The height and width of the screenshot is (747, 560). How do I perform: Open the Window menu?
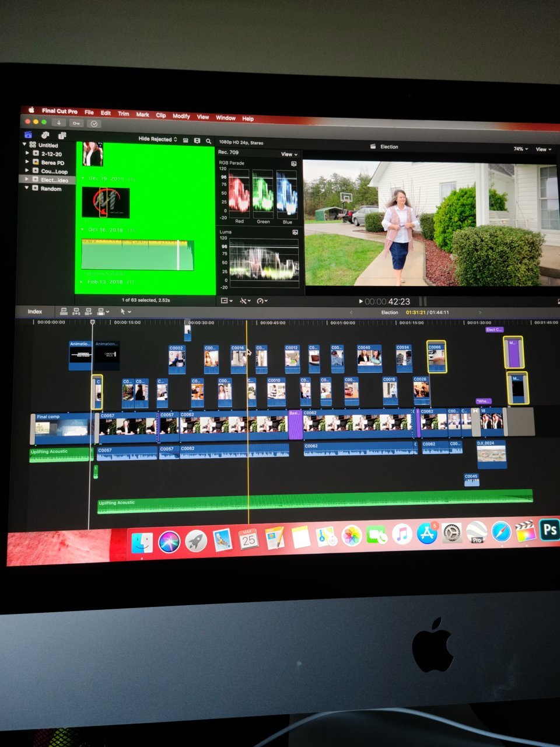(226, 117)
